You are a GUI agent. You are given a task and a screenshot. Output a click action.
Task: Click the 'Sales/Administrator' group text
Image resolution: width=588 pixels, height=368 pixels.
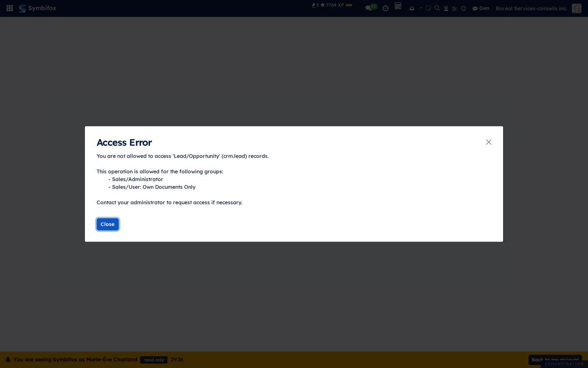coord(137,179)
